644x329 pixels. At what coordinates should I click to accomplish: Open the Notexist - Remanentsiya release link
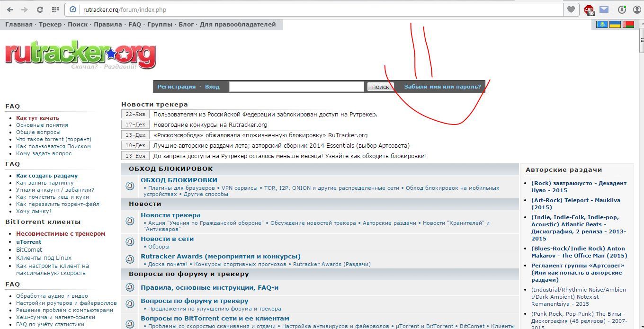pyautogui.click(x=579, y=297)
